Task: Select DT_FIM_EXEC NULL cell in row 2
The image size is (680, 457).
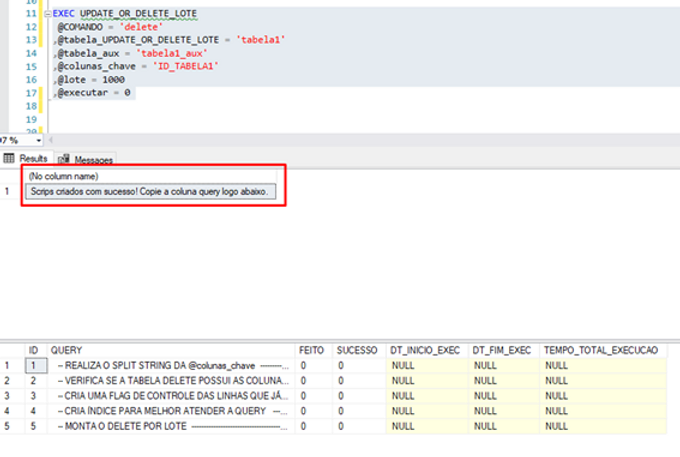Action: coord(503,381)
